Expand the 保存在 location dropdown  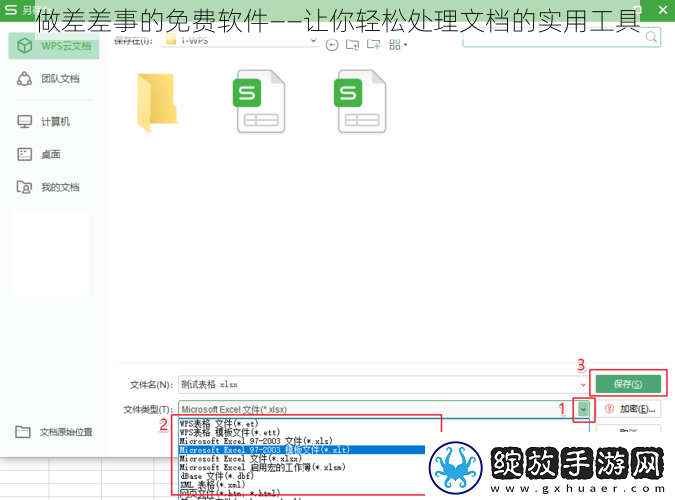point(313,40)
